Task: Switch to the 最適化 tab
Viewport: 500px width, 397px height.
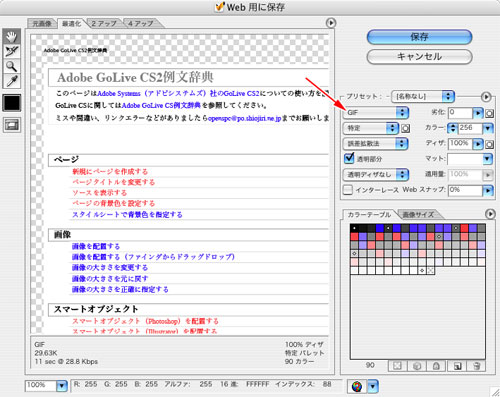Action: [x=72, y=23]
